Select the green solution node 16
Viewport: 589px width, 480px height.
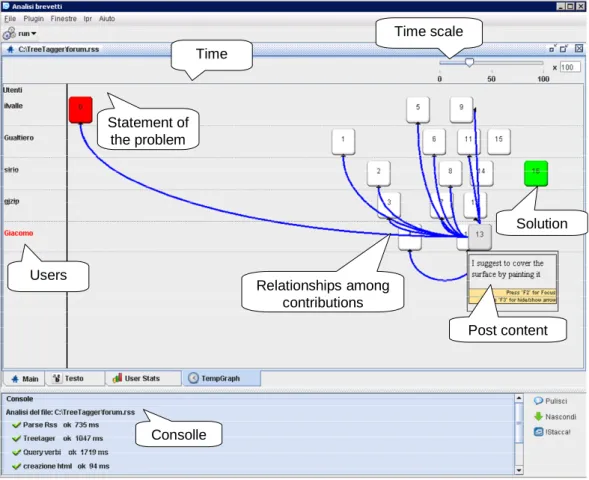point(536,173)
